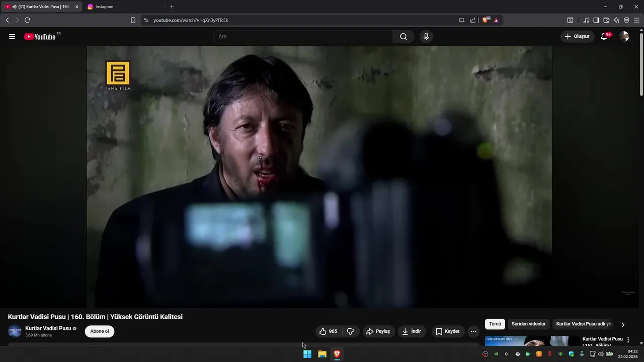Image resolution: width=644 pixels, height=362 pixels.
Task: Subscribe with the Abone ol button
Action: [x=100, y=331]
